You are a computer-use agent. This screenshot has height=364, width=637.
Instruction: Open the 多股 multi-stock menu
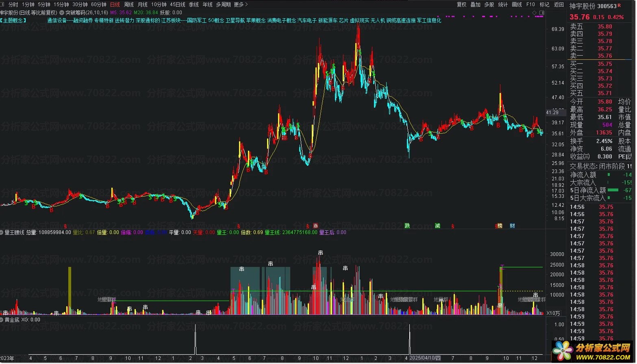489,4
